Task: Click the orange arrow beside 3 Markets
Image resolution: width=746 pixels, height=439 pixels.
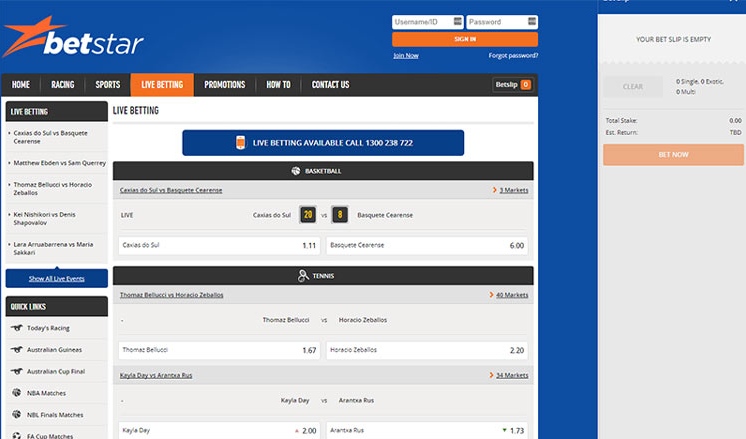Action: [495, 190]
